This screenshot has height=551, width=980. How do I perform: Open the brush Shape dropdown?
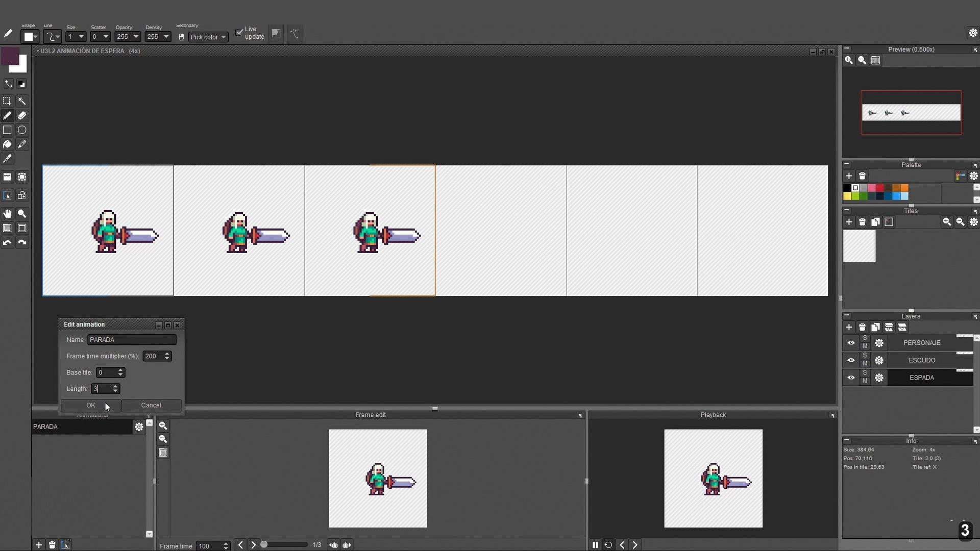(29, 36)
